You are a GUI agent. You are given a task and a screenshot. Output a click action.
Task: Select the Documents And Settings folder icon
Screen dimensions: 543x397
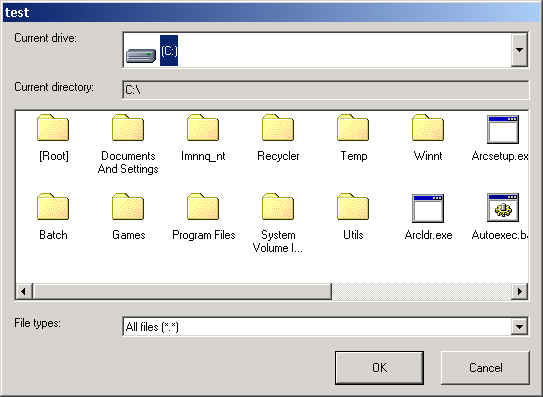pos(128,127)
